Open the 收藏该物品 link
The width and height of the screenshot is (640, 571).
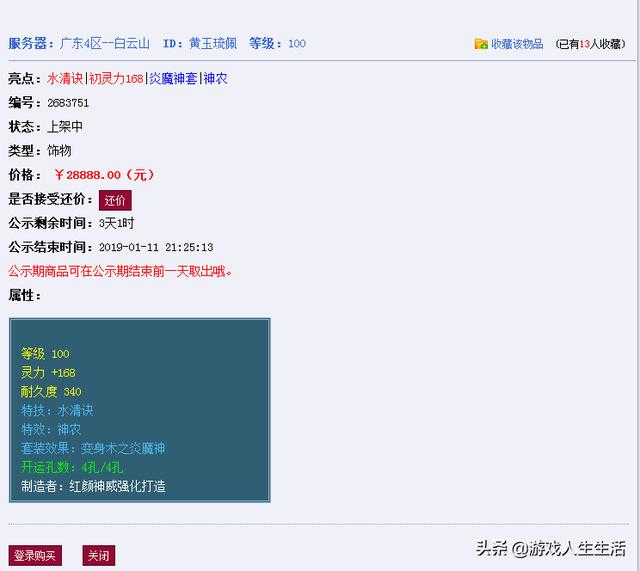coord(516,44)
